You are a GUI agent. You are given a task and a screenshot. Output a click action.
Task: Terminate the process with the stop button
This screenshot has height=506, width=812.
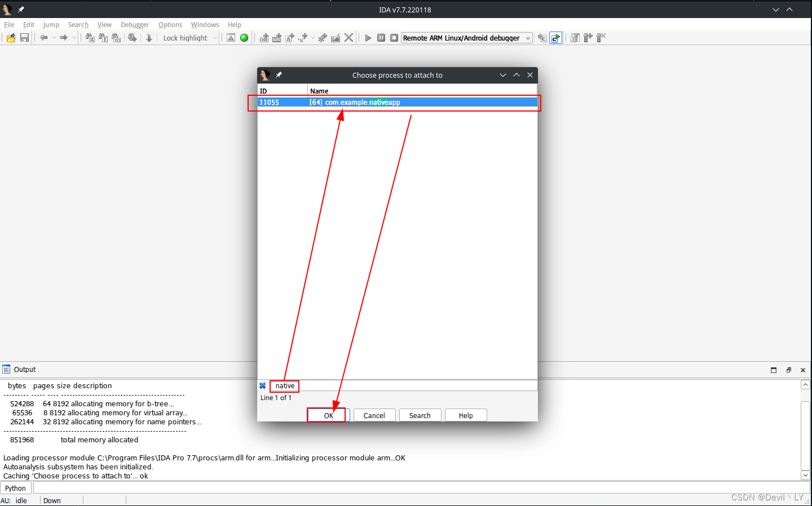click(x=394, y=38)
